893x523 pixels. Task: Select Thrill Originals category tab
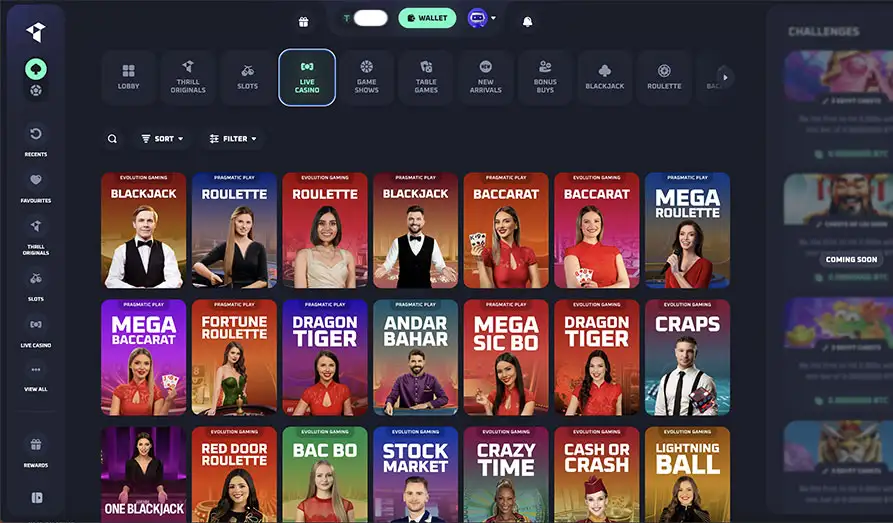click(188, 77)
